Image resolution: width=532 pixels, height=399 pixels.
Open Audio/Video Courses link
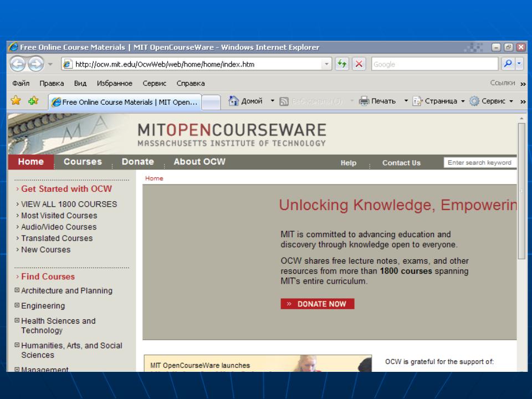pos(59,227)
